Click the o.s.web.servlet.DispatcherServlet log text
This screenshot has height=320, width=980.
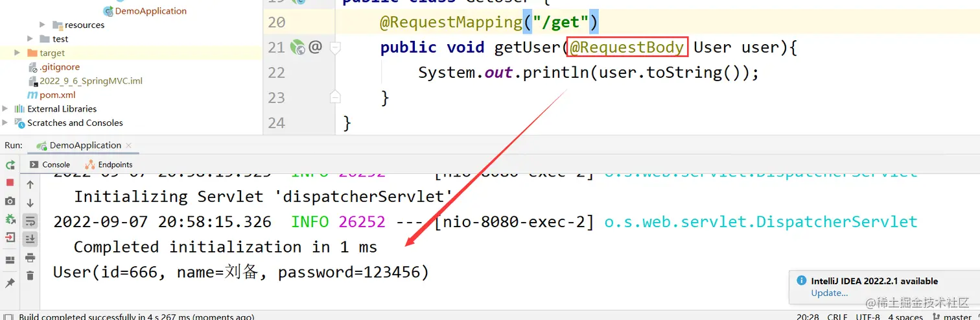(761, 222)
